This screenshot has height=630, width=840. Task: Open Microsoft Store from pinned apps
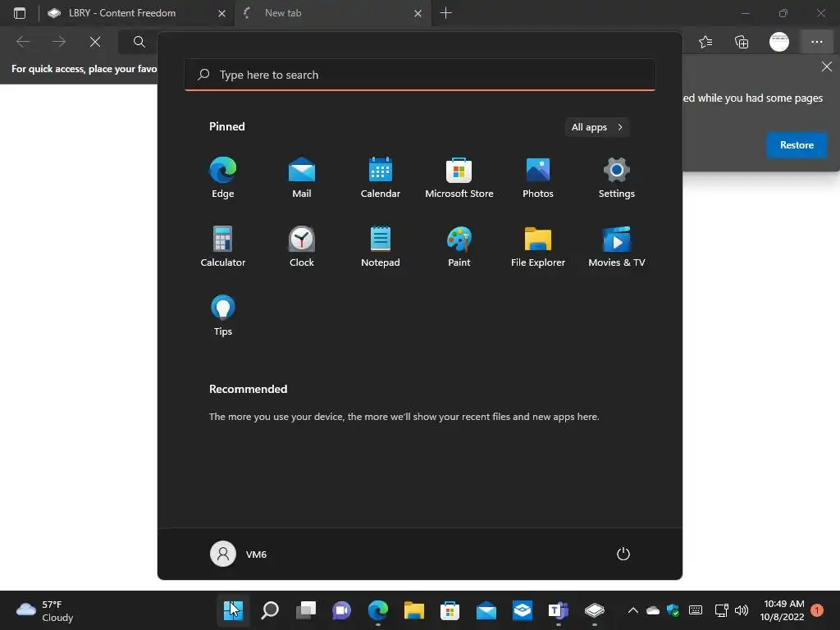pyautogui.click(x=459, y=177)
